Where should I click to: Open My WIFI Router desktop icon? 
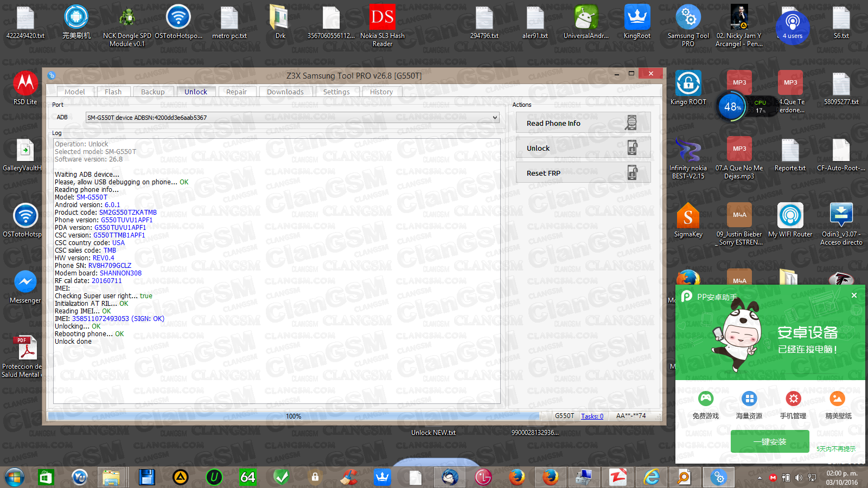(x=790, y=221)
